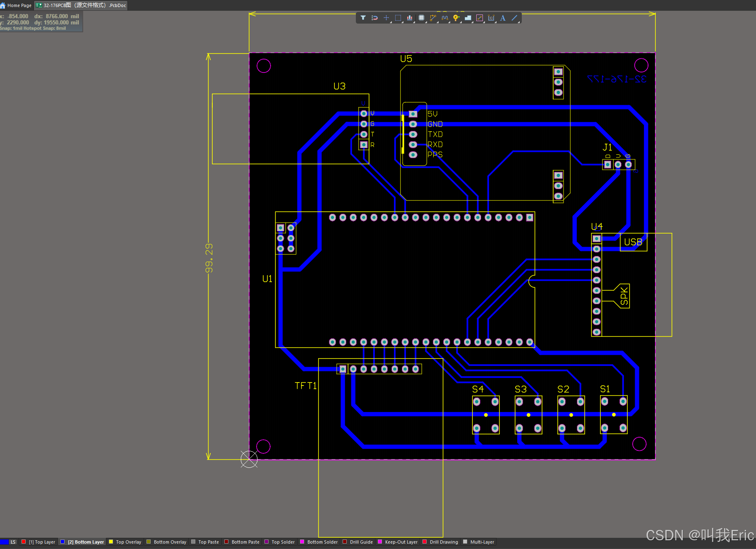Click the J1 connector designator
The image size is (756, 549).
(607, 147)
